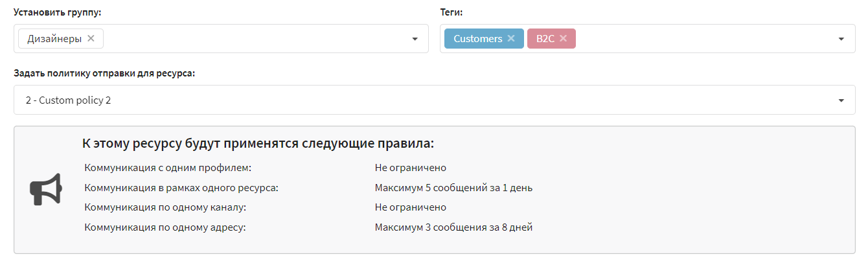Remove the Customers tag
Screen dimensions: 868x265
[511, 38]
